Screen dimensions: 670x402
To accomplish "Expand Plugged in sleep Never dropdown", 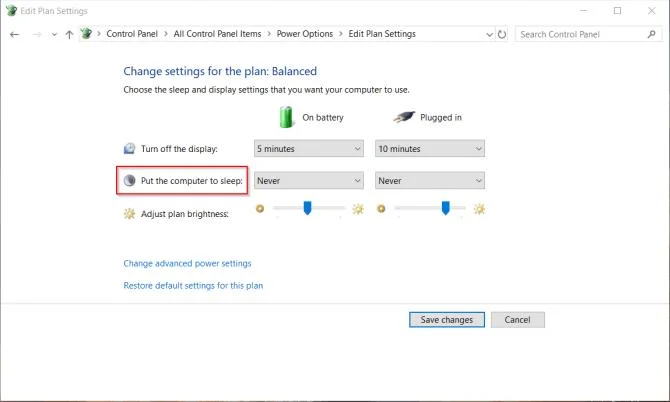I will [430, 181].
